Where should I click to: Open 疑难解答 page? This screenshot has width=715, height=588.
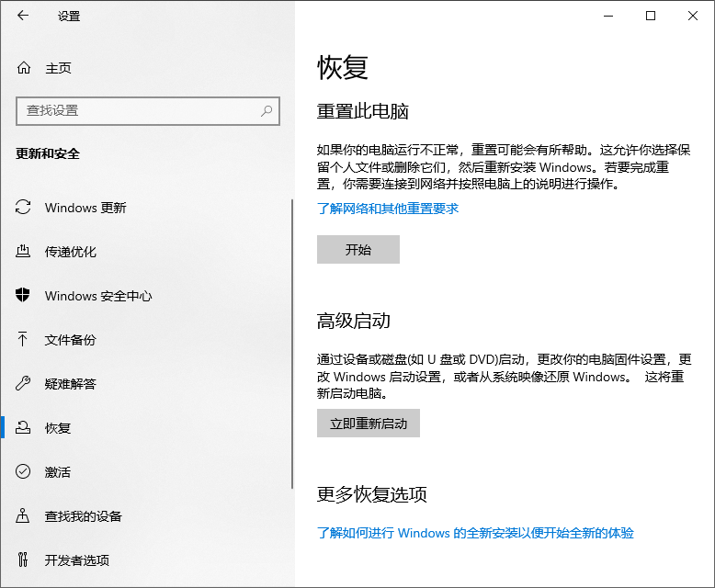tap(70, 384)
